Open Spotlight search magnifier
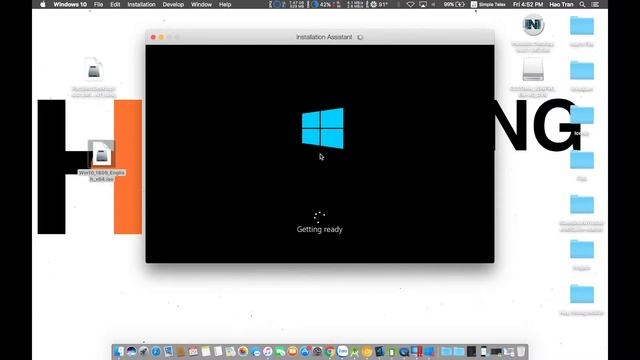This screenshot has width=640, height=360. [x=582, y=4]
